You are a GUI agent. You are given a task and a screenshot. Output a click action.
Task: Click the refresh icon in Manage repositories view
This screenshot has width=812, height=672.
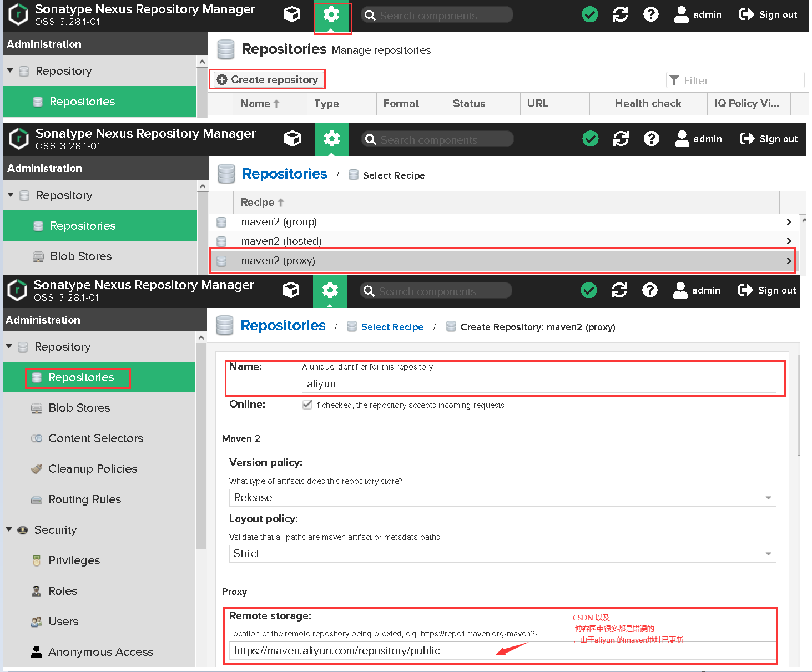(x=621, y=14)
